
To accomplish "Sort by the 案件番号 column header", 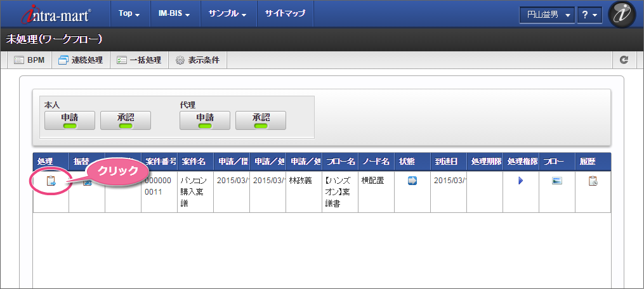I will 159,162.
